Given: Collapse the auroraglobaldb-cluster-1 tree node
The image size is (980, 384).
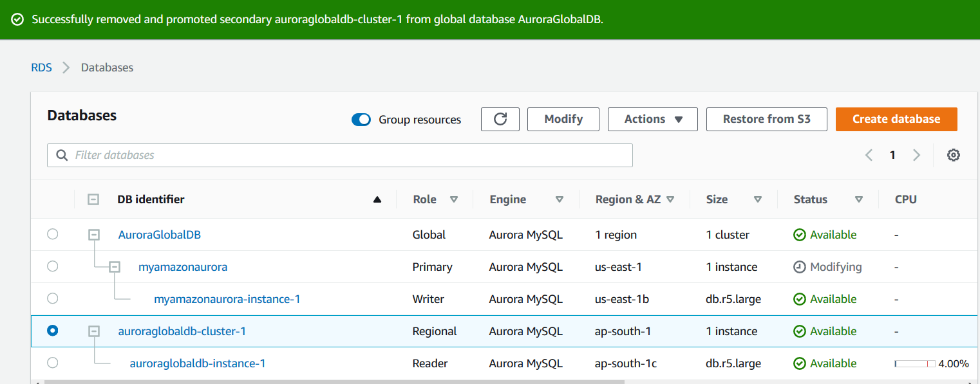Looking at the screenshot, I should (x=94, y=331).
